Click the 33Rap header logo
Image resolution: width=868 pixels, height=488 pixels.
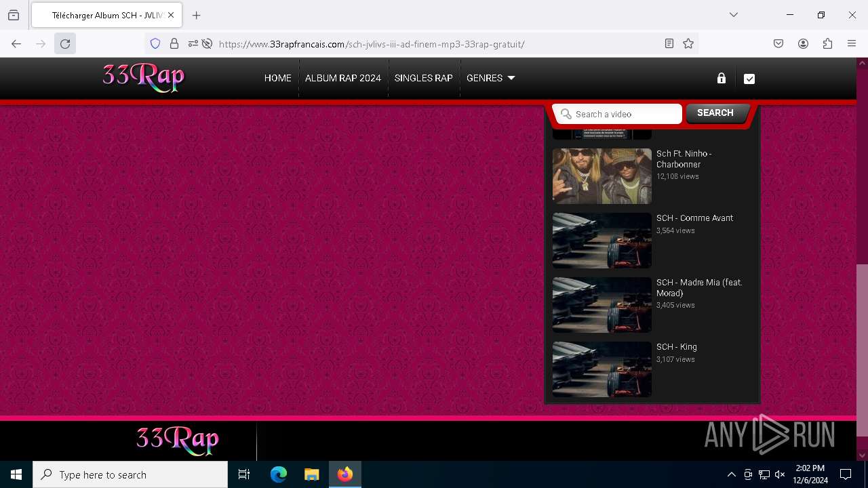tap(143, 77)
